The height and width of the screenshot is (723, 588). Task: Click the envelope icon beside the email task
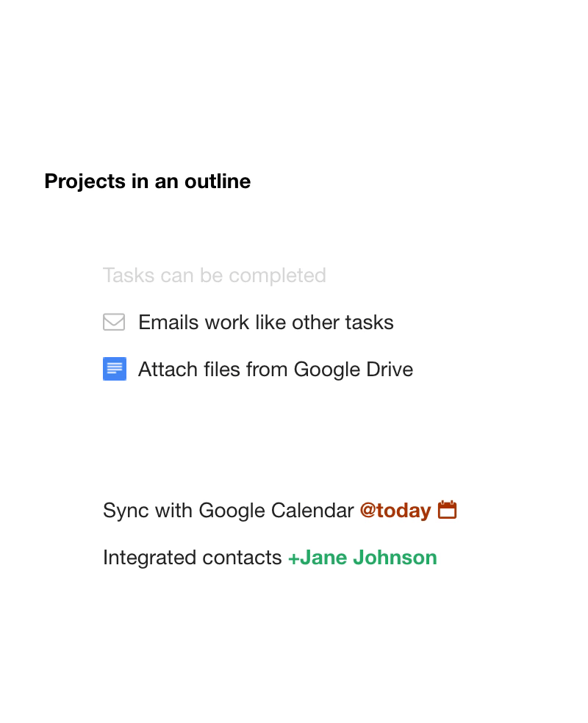114,322
